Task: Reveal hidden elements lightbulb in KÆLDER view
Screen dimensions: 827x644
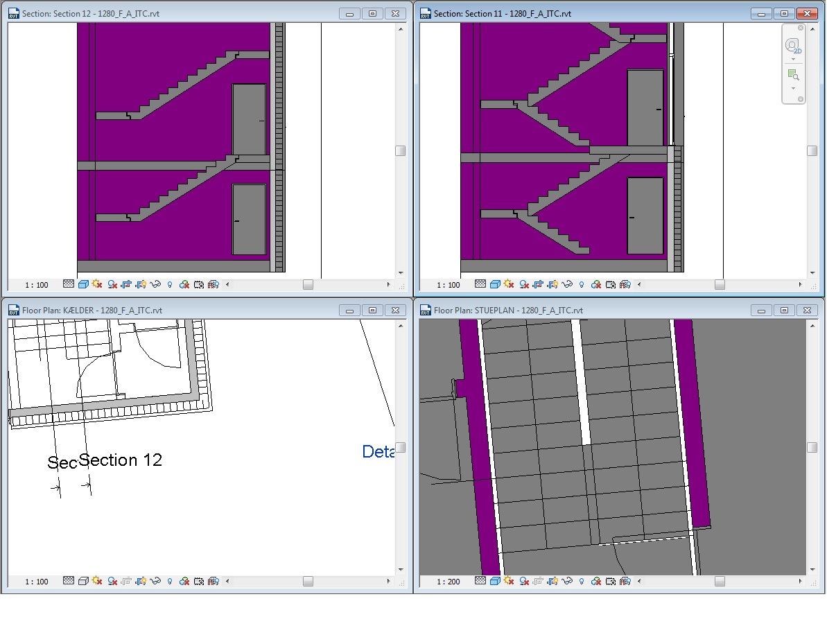Action: click(170, 581)
